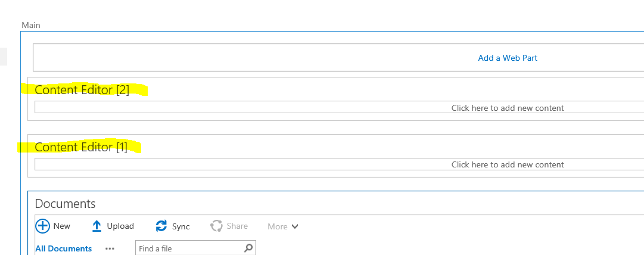The image size is (644, 255).
Task: Click the Share text label
Action: tap(237, 226)
